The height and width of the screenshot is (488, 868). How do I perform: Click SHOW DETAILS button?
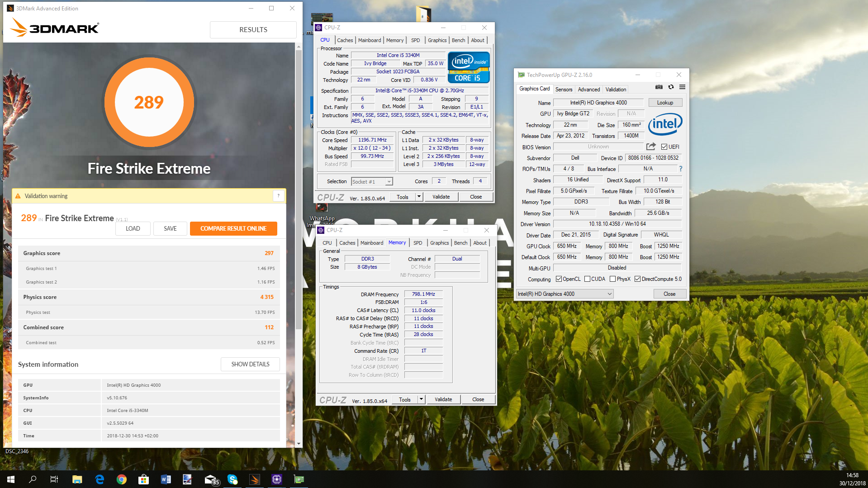pos(250,364)
